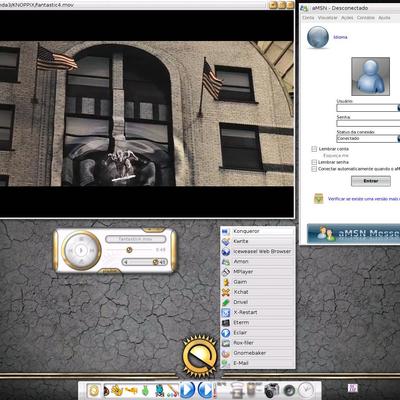Click the small purple tray icon near dock
This screenshot has height=400, width=400.
352,388
